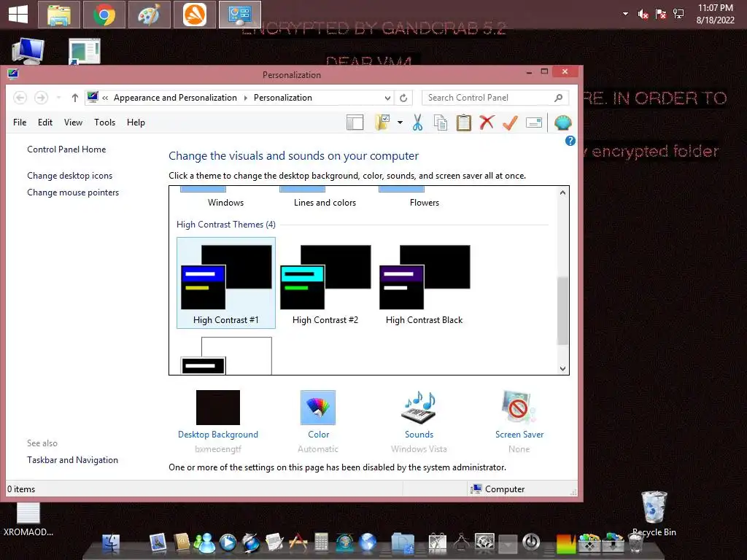Click the muted volume tray icon

[x=643, y=15]
